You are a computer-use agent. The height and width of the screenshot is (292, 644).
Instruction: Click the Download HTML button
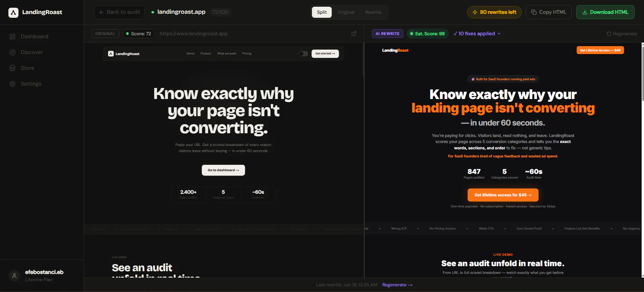tap(605, 12)
